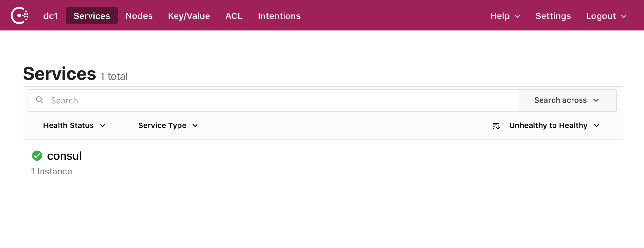This screenshot has width=644, height=248.
Task: Switch to the Services tab
Action: (x=91, y=16)
